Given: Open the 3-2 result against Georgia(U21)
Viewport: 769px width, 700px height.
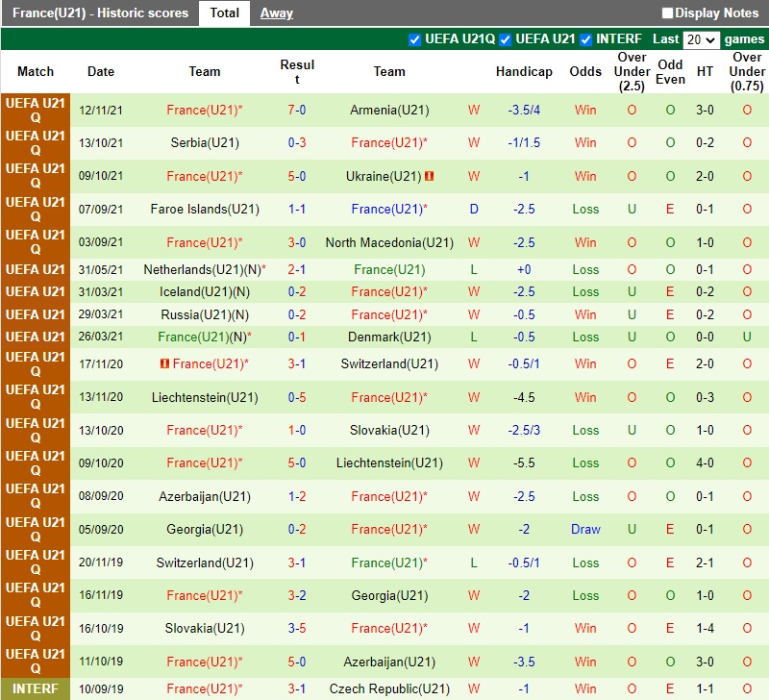Looking at the screenshot, I should tap(297, 595).
